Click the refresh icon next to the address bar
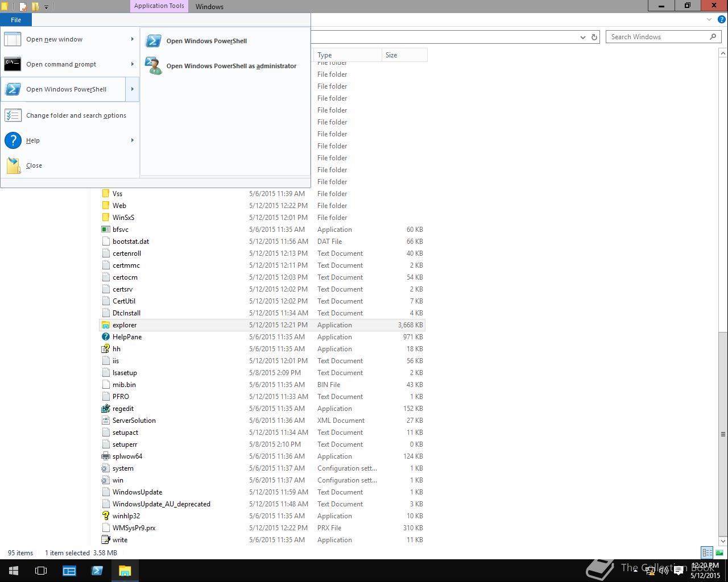Viewport: 728px width, 582px height. pos(594,36)
